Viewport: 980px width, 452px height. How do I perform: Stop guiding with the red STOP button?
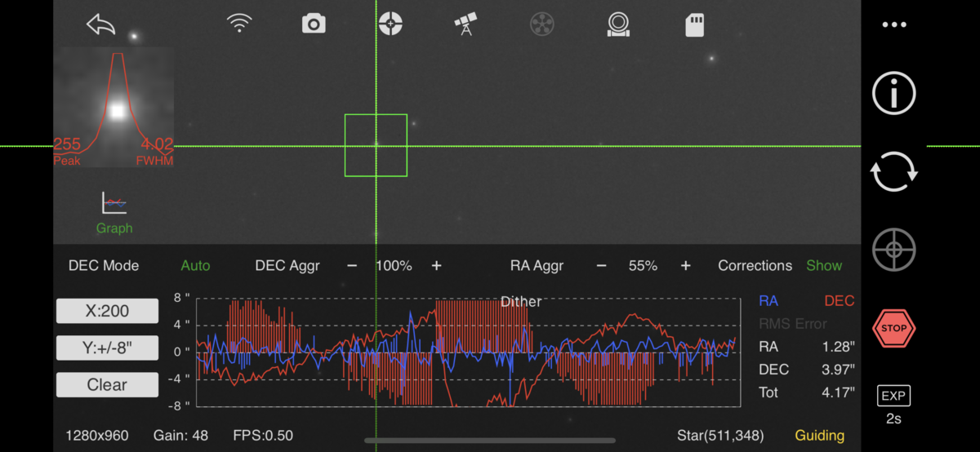(x=894, y=328)
